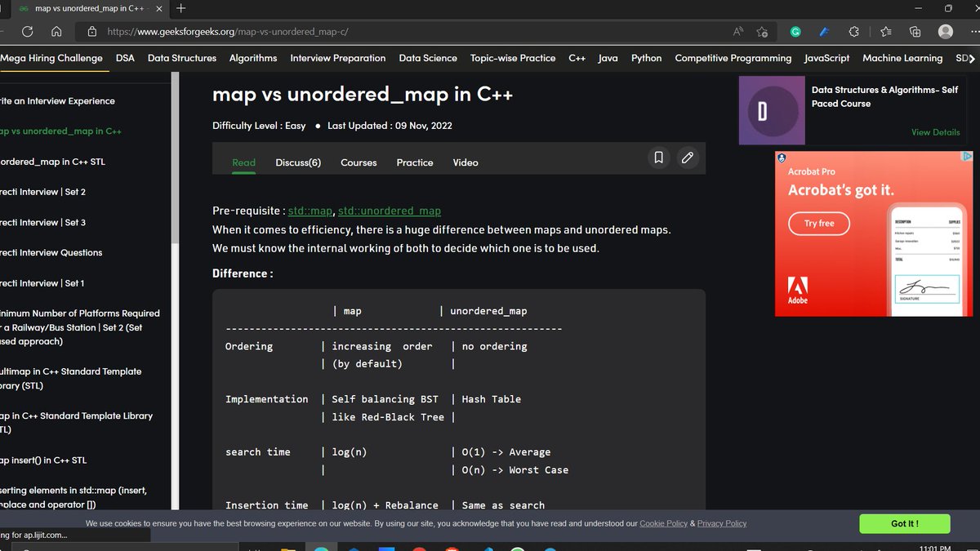Open Interview Preparation menu
The height and width of the screenshot is (551, 980).
338,58
